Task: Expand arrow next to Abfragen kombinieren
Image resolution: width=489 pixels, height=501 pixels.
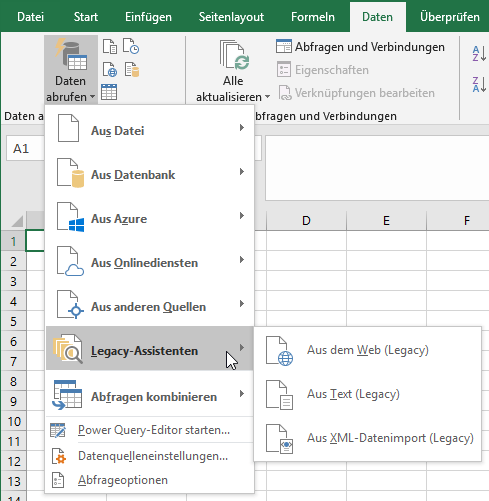Action: 242,394
